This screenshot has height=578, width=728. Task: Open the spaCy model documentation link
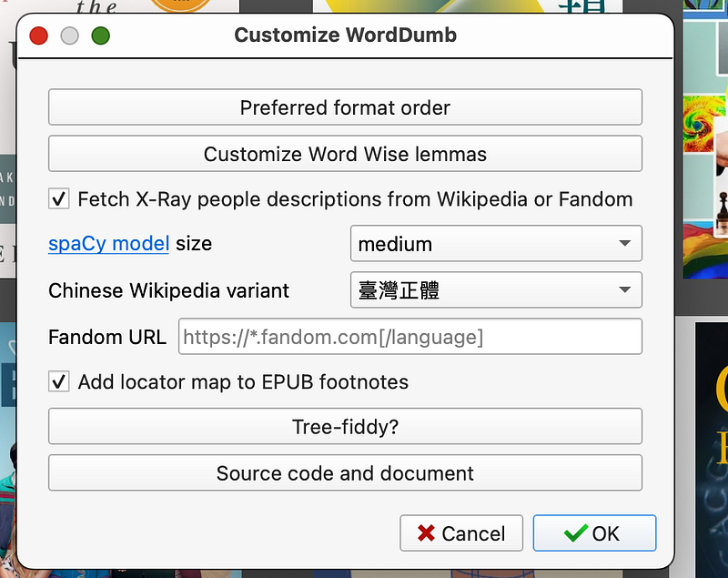(x=108, y=243)
